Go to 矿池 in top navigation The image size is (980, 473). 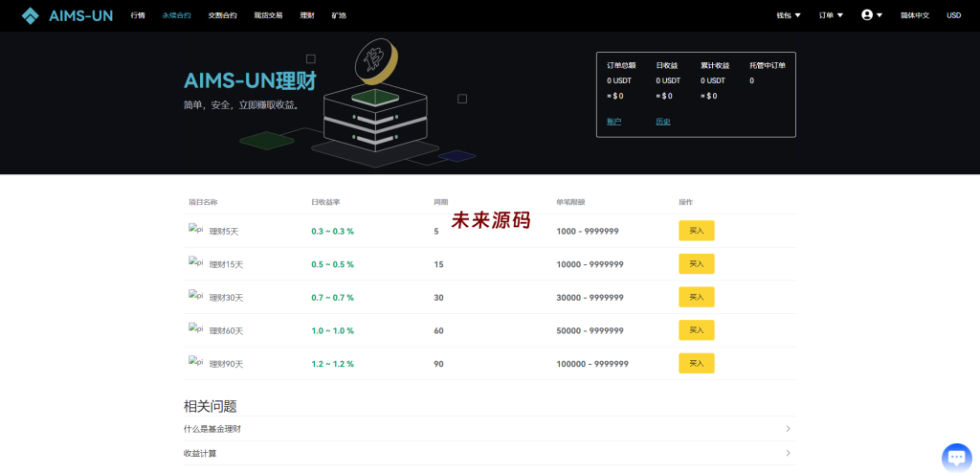[x=339, y=15]
